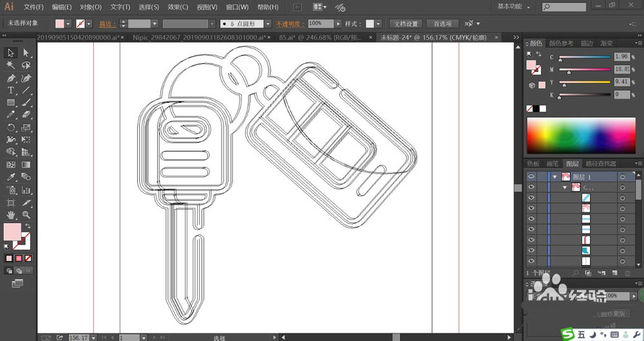Select the Type tool
The image size is (644, 341).
point(11,90)
